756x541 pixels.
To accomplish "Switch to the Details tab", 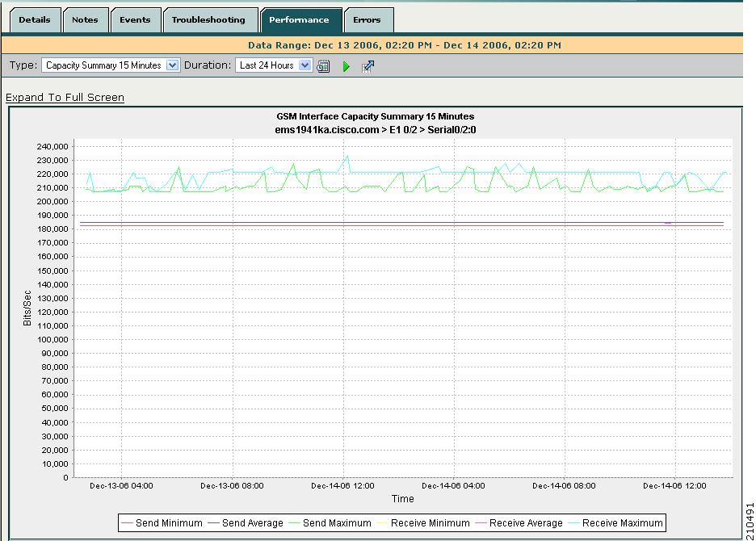I will [x=35, y=19].
